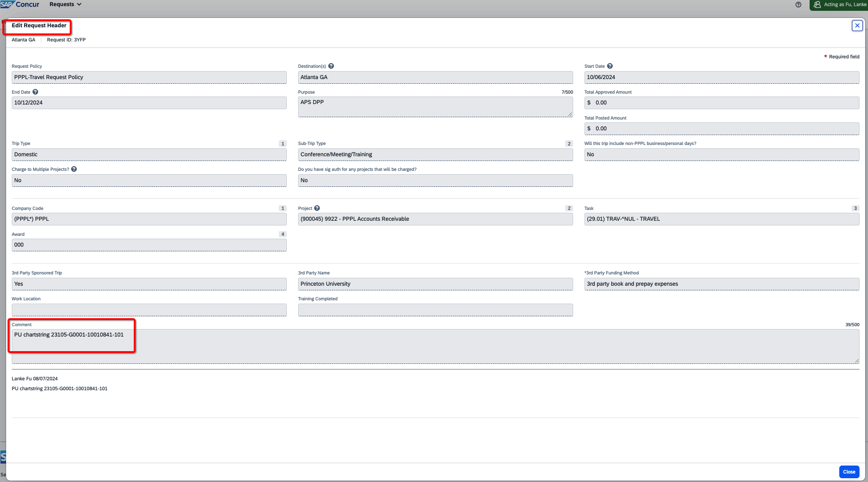868x482 pixels.
Task: Click help icon next to Destination(s)
Action: [331, 66]
